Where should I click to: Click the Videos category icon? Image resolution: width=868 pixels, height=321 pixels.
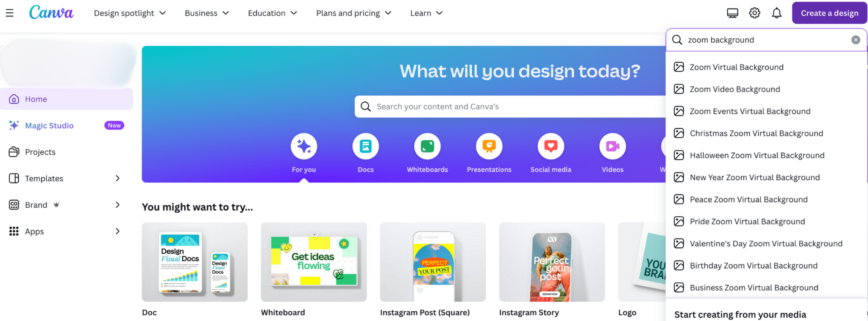pos(612,146)
